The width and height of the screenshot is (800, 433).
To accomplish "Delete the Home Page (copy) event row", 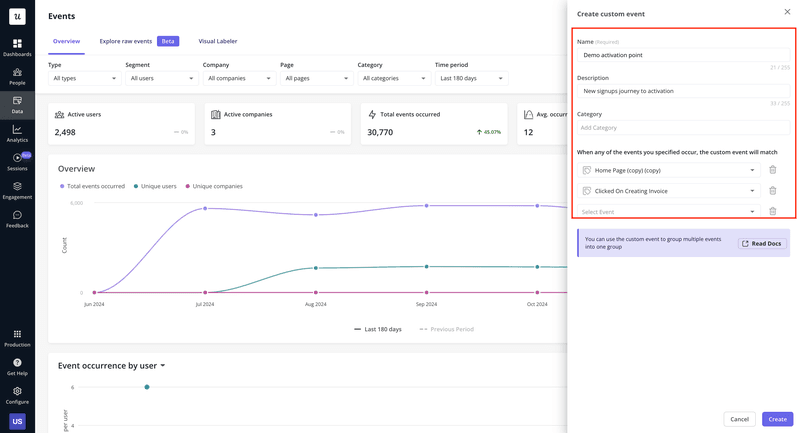I will tap(772, 170).
